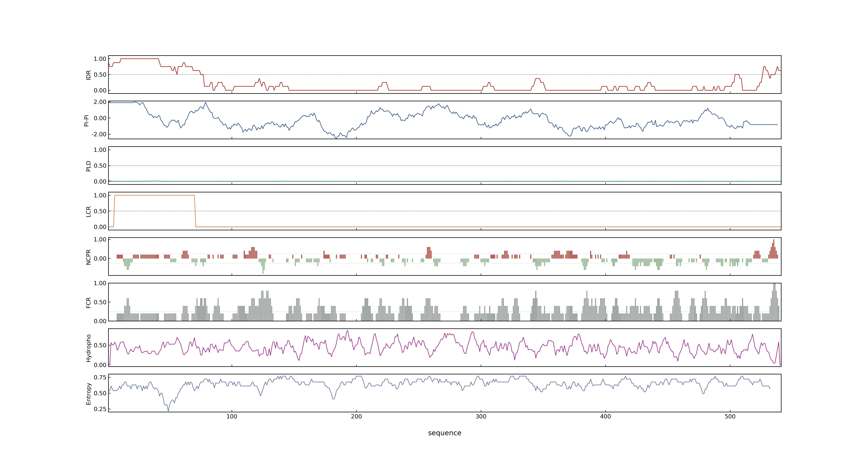Click the x-axis tick label 500
Viewport: 868px width, 463px height.
730,416
